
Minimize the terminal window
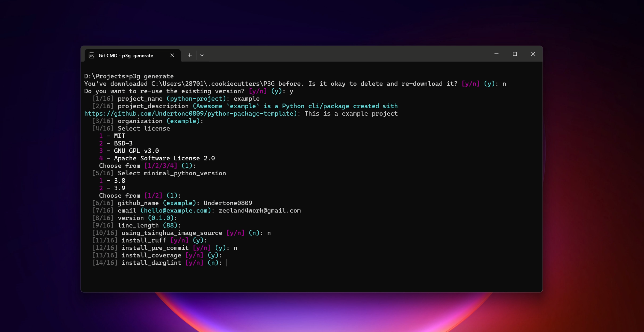coord(497,54)
